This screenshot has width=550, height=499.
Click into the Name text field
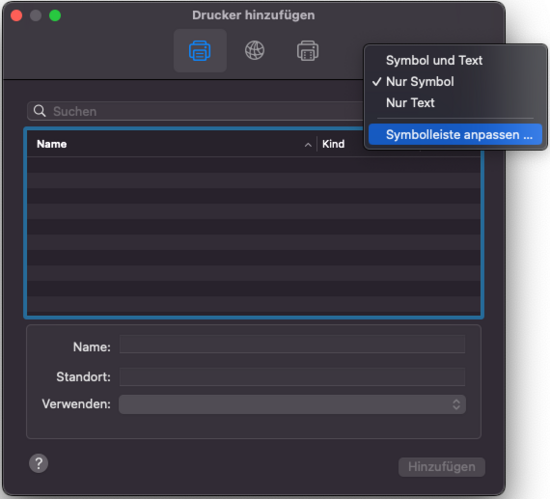pos(292,344)
